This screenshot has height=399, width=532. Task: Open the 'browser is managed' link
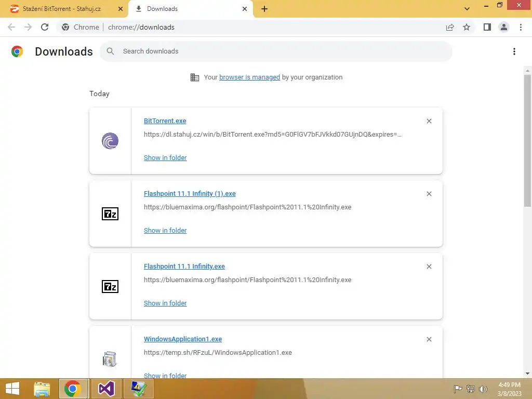point(250,77)
